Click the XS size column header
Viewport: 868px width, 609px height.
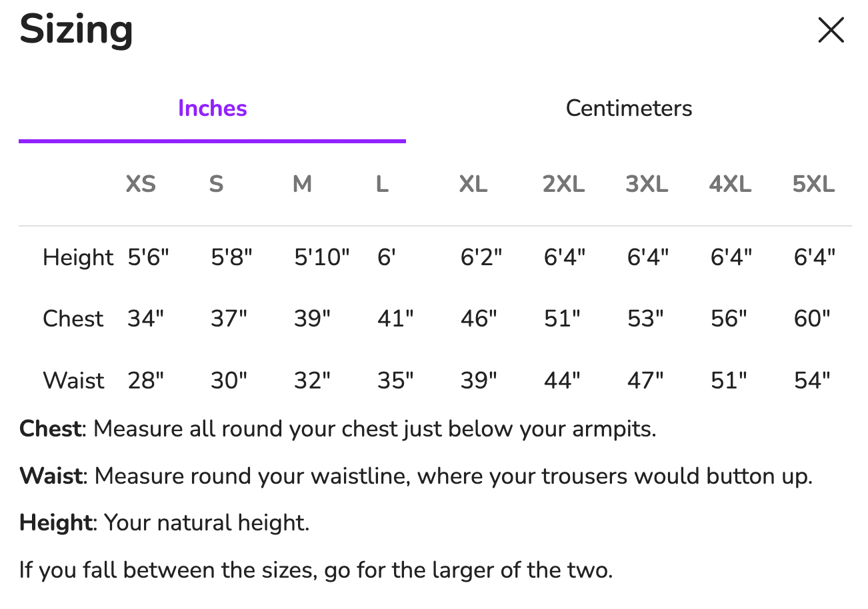pos(141,184)
